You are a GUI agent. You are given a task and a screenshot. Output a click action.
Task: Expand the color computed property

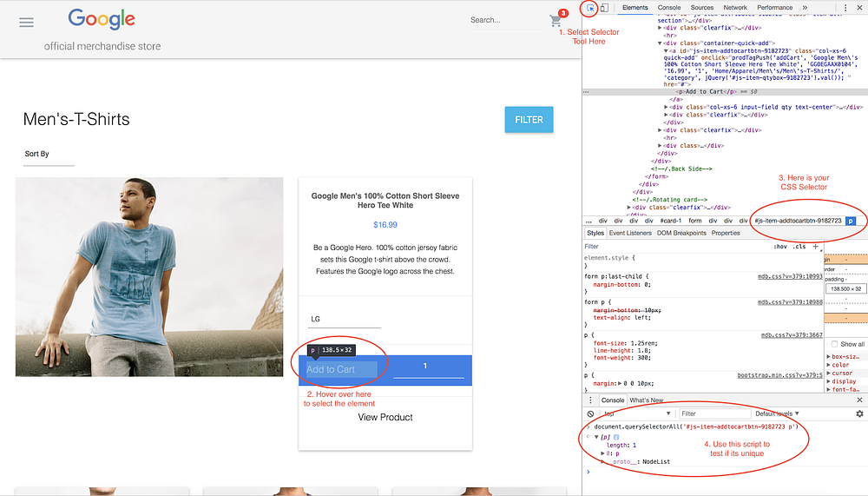pyautogui.click(x=829, y=365)
